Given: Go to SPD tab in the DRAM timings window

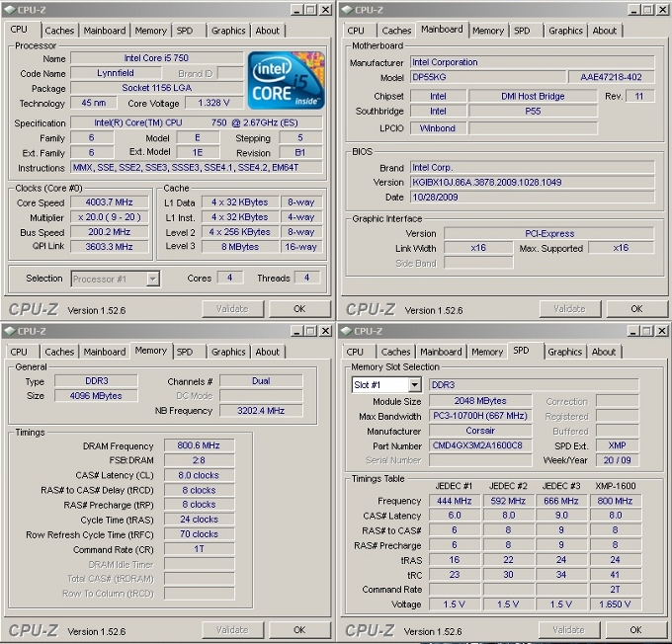Looking at the screenshot, I should point(185,352).
